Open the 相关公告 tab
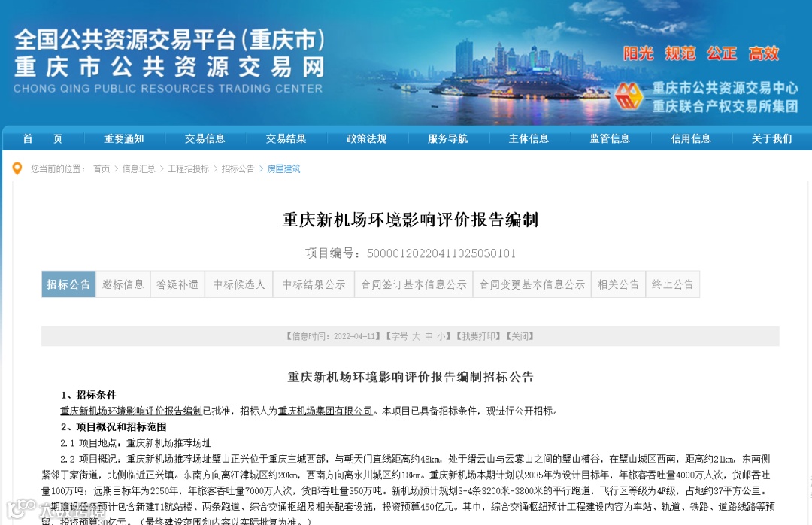Image resolution: width=812 pixels, height=525 pixels. click(x=618, y=284)
